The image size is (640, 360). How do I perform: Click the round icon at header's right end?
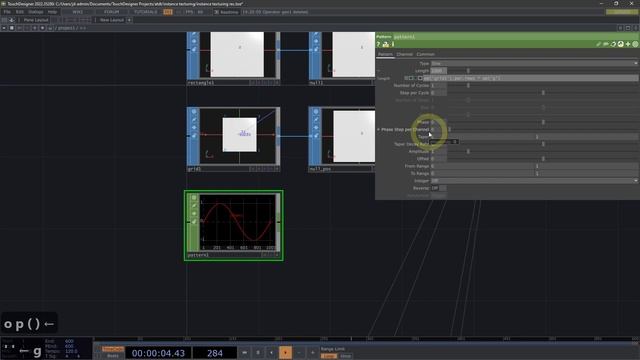tap(635, 44)
